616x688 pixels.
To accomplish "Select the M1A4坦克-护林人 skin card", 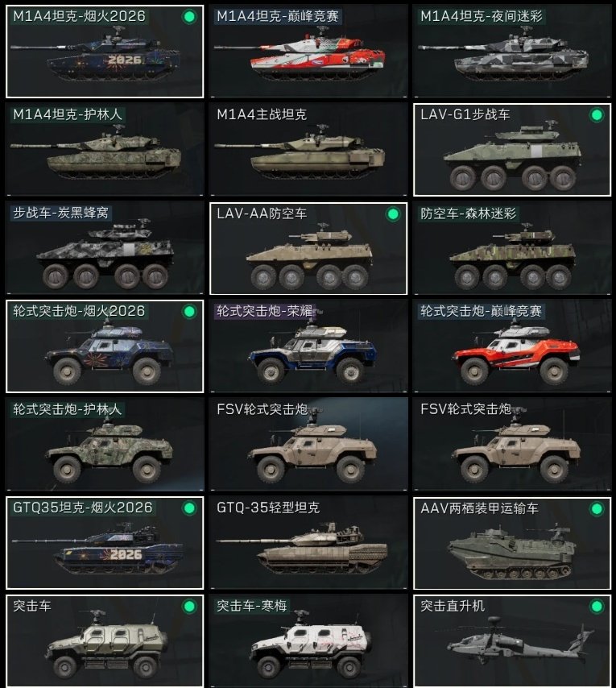I will (x=105, y=150).
